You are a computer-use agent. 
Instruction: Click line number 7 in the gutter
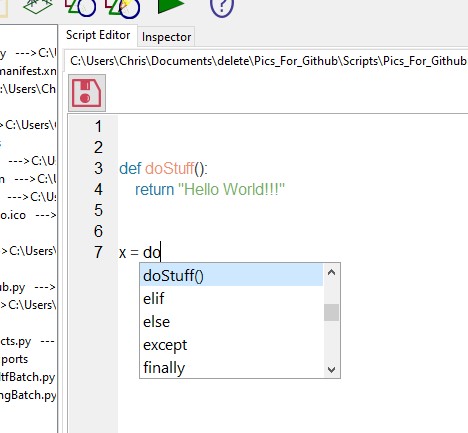98,252
